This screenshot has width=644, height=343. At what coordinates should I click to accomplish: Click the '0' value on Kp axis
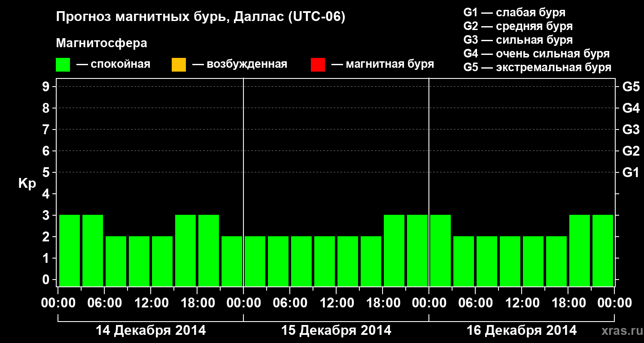pos(47,280)
